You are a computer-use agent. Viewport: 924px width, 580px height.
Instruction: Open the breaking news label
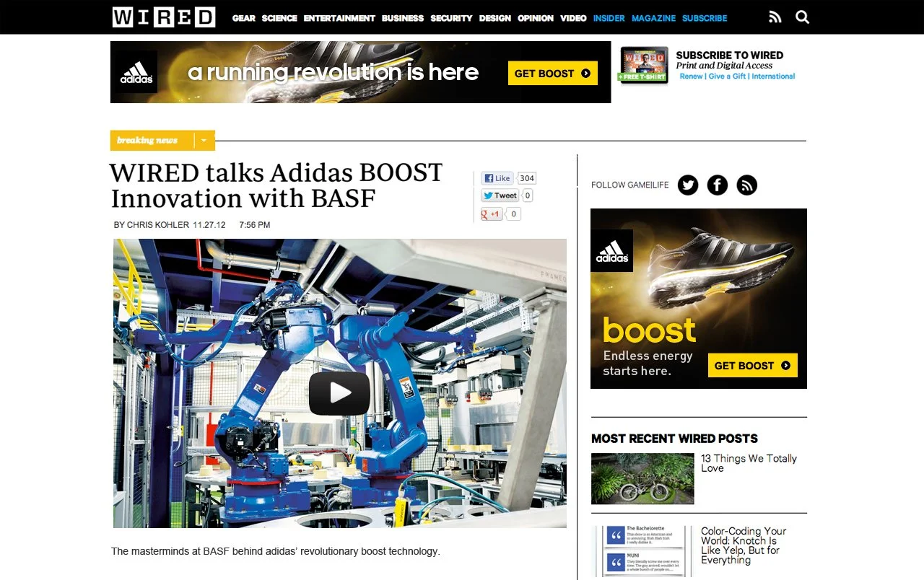tap(148, 141)
